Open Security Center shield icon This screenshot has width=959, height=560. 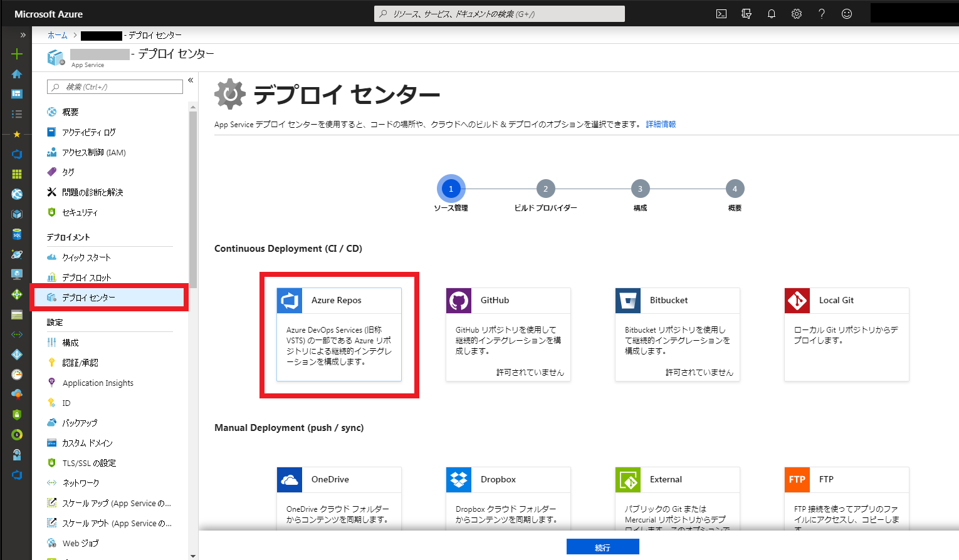coord(17,415)
